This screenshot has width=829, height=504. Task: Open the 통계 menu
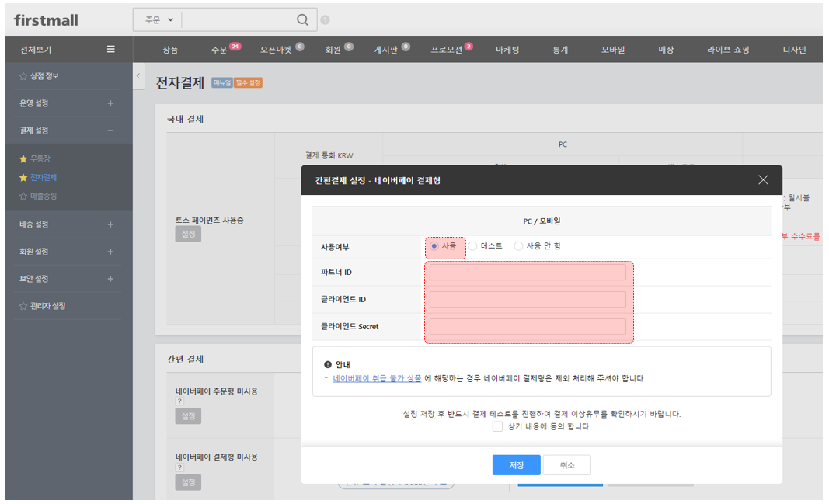pyautogui.click(x=560, y=50)
